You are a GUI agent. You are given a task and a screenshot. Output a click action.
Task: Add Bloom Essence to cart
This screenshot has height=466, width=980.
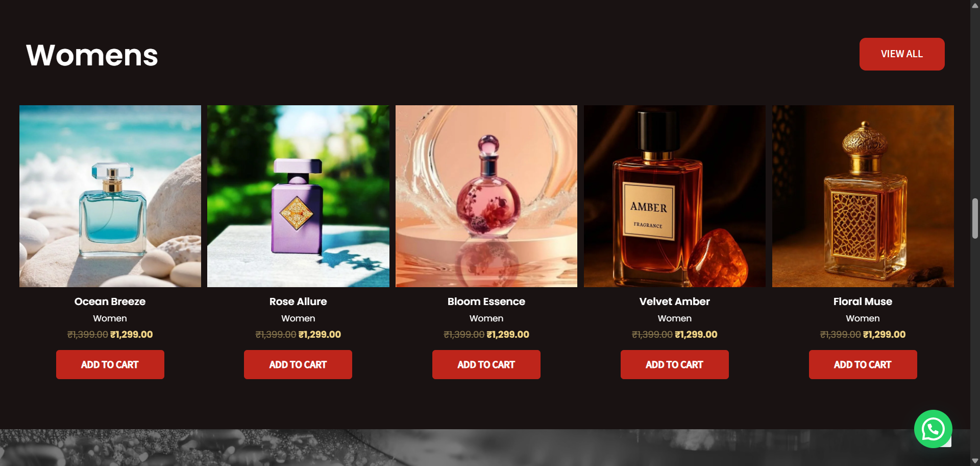coord(486,365)
